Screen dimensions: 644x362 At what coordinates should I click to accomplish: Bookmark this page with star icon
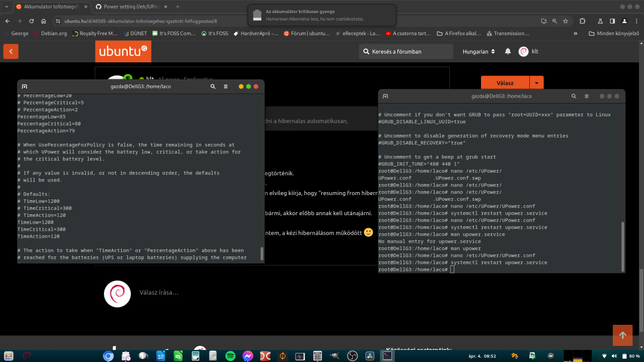pos(566,21)
